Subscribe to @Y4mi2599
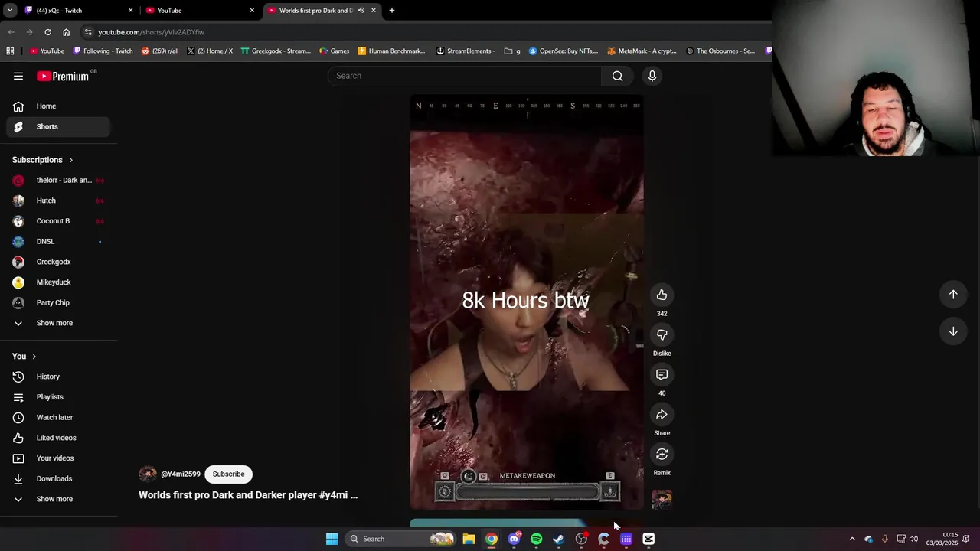The image size is (980, 551). point(228,474)
